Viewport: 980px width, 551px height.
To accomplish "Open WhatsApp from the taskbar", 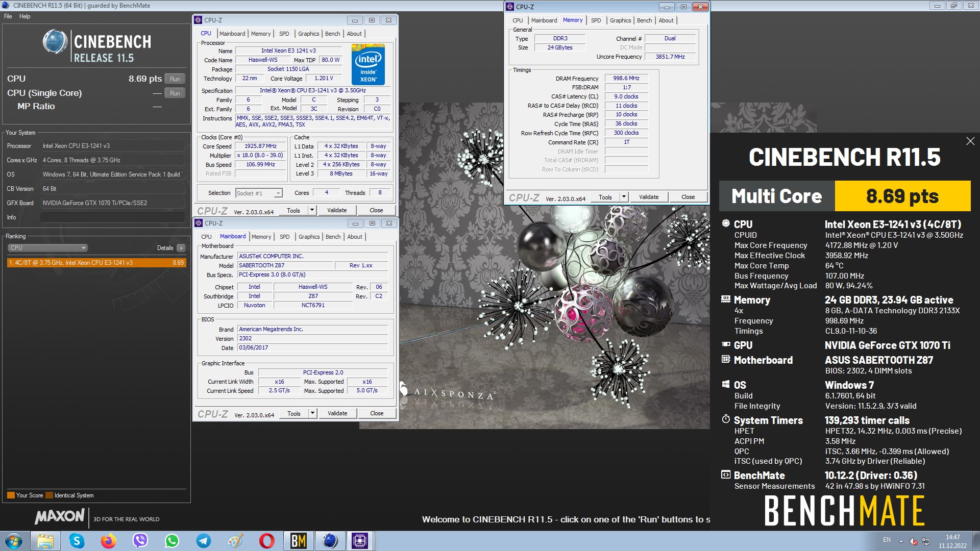I will point(172,541).
